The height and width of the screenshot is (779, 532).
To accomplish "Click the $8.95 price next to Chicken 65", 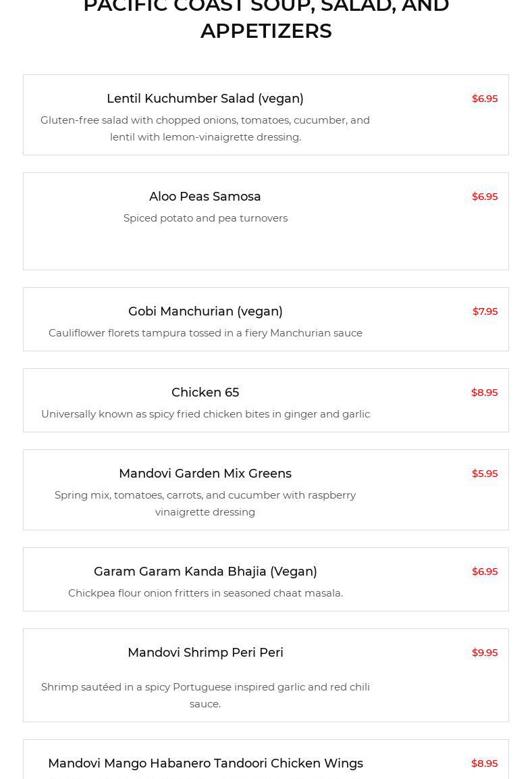I will (484, 393).
